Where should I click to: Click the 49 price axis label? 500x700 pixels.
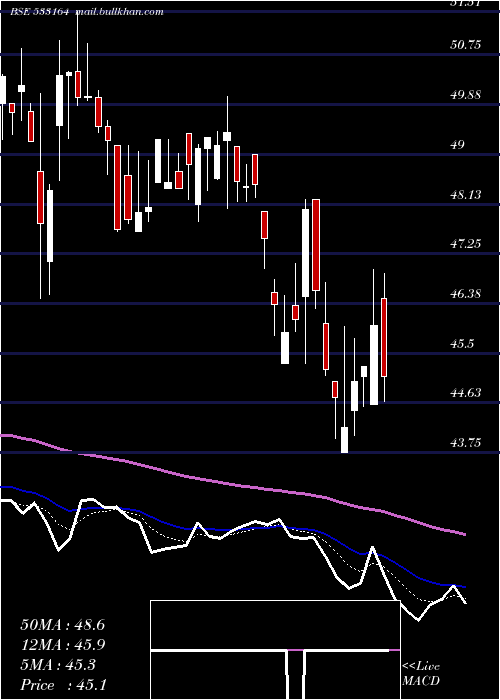pyautogui.click(x=458, y=145)
